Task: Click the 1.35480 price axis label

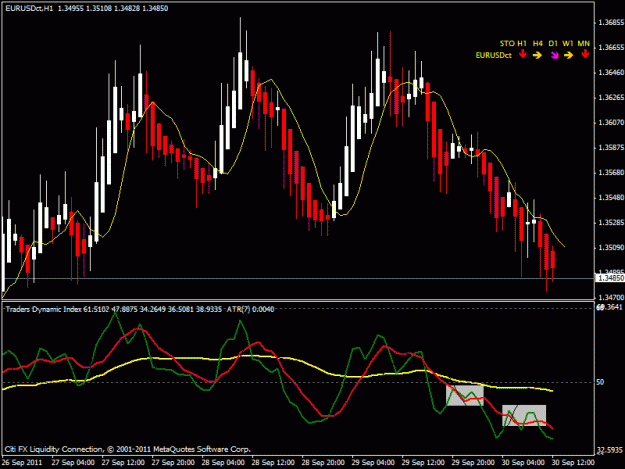Action: pyautogui.click(x=611, y=198)
